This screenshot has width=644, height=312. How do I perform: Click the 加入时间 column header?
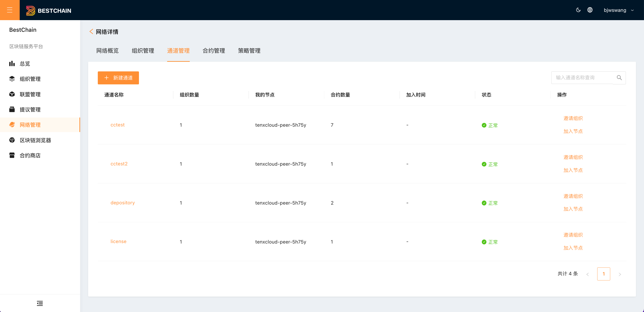pyautogui.click(x=416, y=95)
